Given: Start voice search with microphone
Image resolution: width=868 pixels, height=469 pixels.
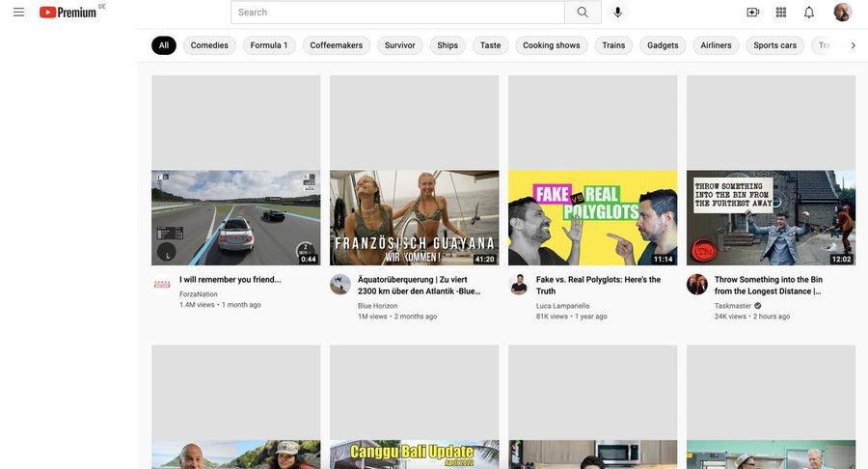Looking at the screenshot, I should (618, 13).
